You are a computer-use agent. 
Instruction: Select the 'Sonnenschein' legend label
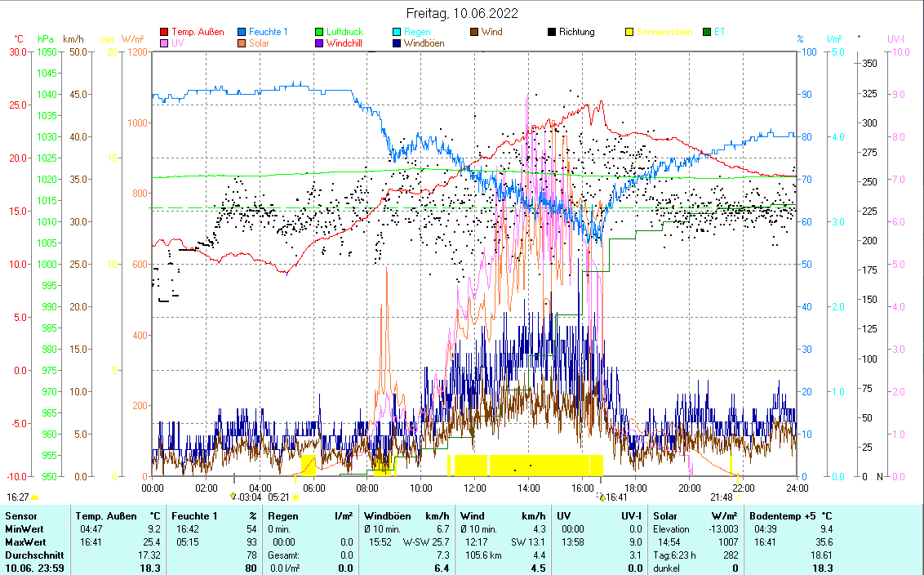click(664, 32)
